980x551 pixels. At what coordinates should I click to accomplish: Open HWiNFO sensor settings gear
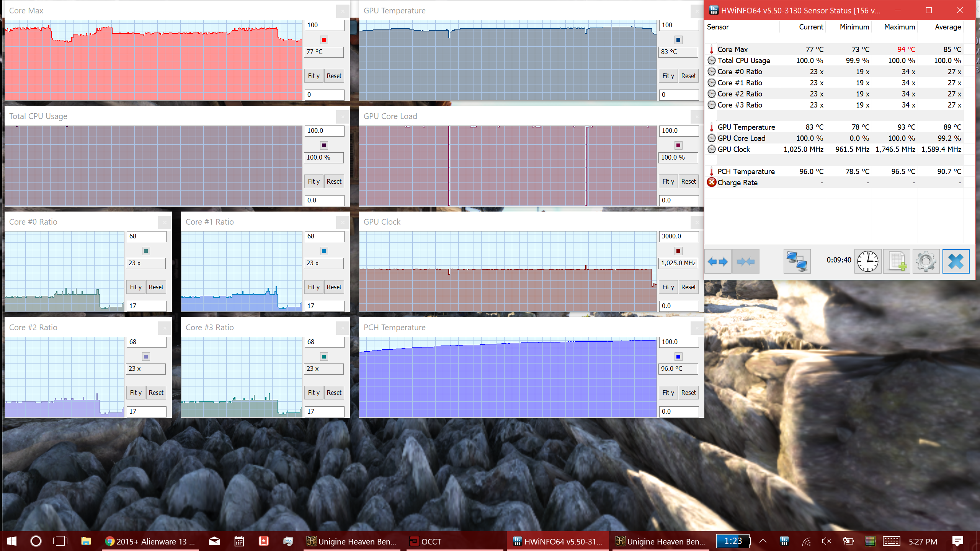tap(926, 262)
